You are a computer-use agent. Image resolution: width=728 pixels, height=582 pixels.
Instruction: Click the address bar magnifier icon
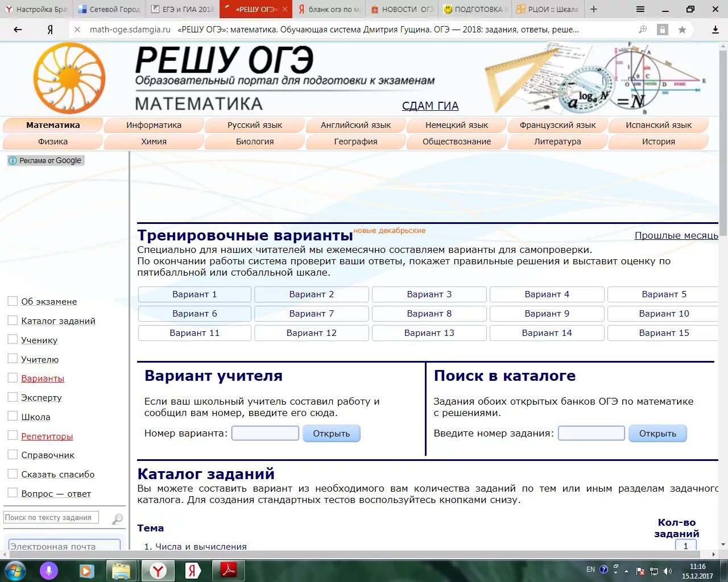coord(643,30)
